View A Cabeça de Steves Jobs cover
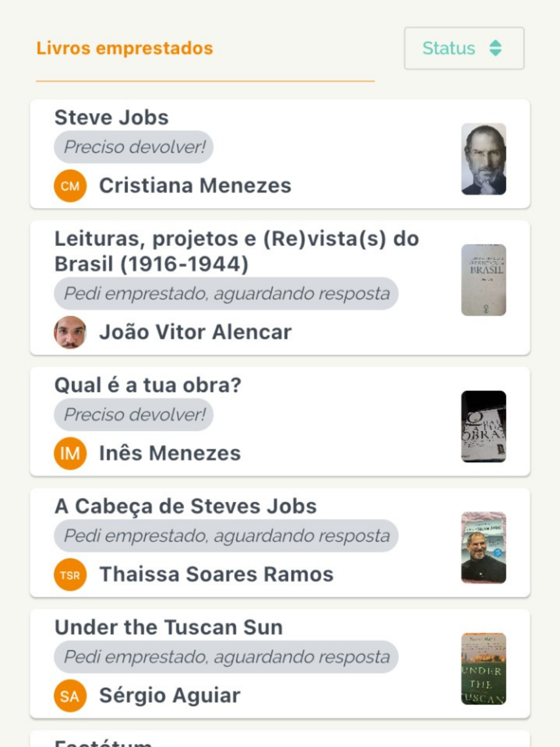 point(483,548)
